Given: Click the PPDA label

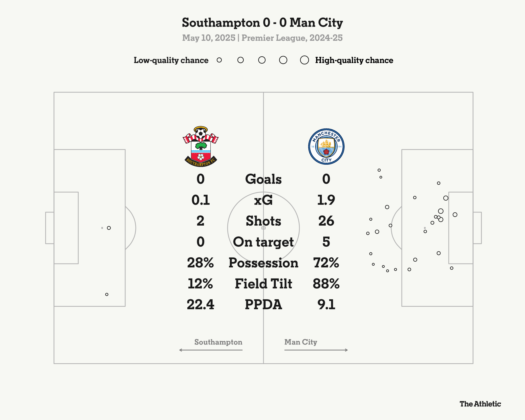Looking at the screenshot, I should [x=263, y=305].
